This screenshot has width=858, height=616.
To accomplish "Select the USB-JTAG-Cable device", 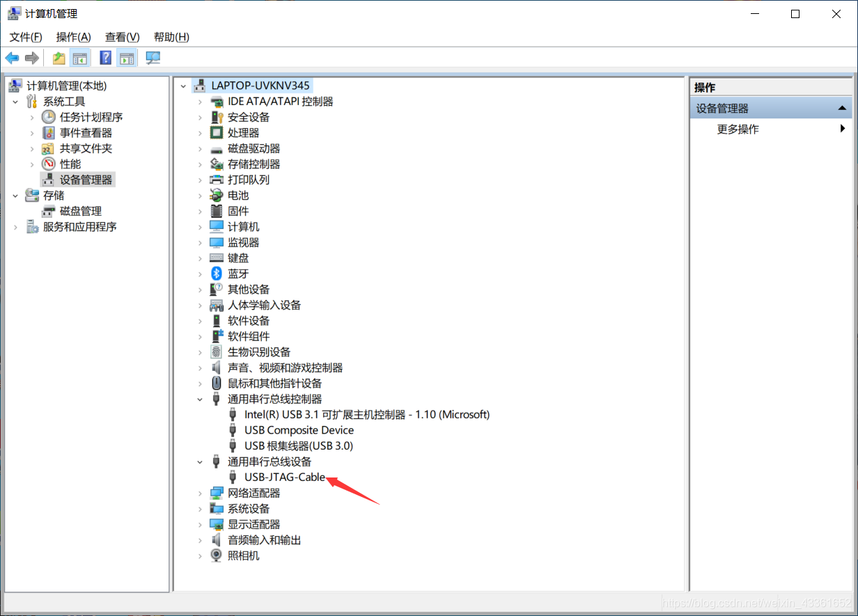I will pyautogui.click(x=285, y=477).
